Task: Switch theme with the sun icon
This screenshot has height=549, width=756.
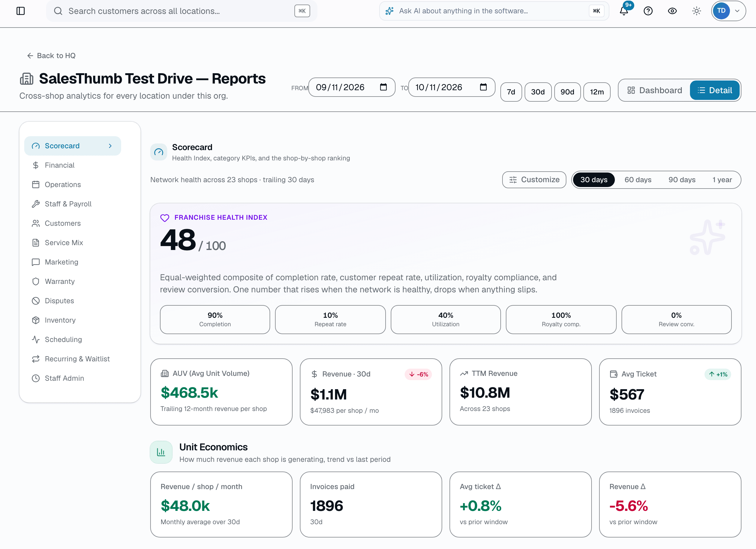Action: coord(696,11)
